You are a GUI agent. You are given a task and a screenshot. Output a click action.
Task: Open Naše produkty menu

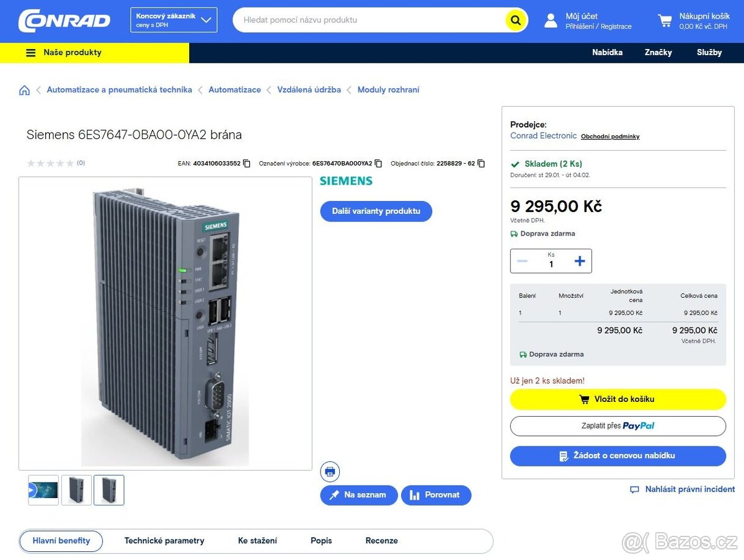pos(94,53)
